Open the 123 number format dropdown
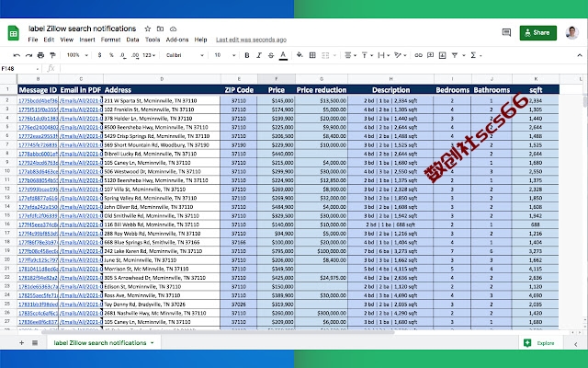This screenshot has width=588, height=368. tap(149, 55)
